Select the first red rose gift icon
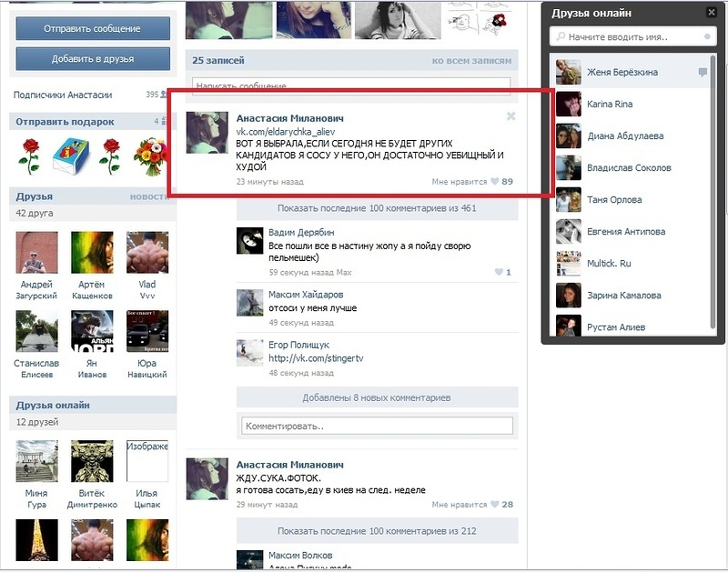The width and height of the screenshot is (728, 572). (30, 156)
